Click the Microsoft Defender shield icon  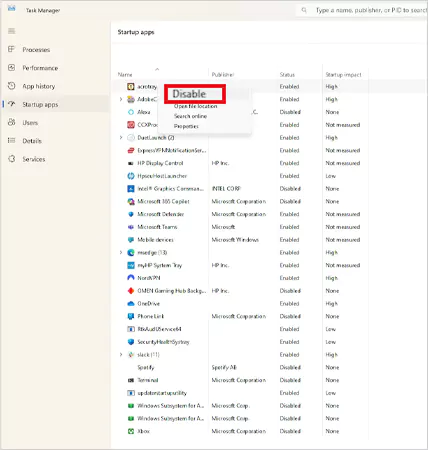click(131, 214)
